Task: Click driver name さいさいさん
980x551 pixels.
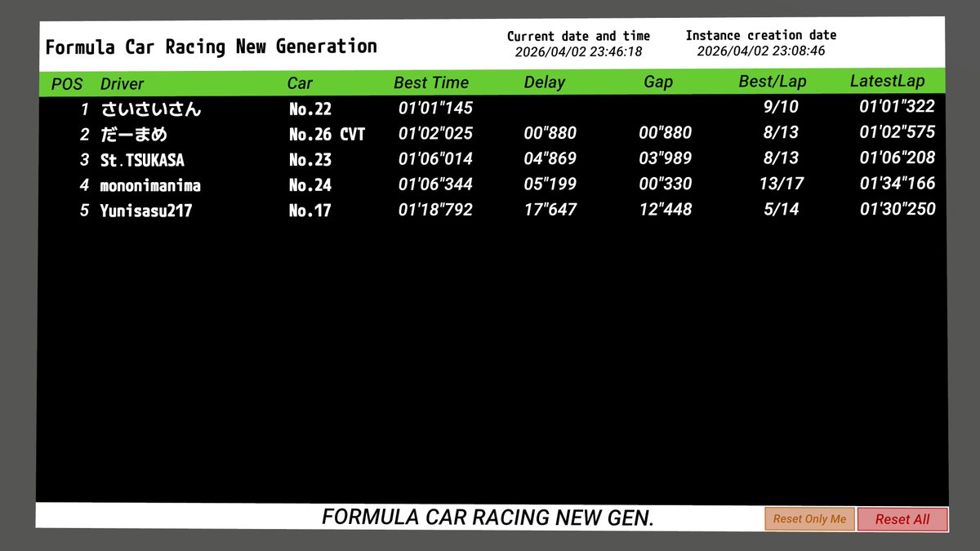Action: (x=151, y=109)
